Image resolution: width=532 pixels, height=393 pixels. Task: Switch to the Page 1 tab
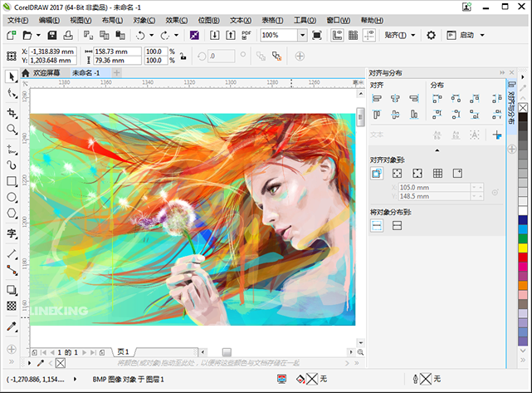coord(124,352)
